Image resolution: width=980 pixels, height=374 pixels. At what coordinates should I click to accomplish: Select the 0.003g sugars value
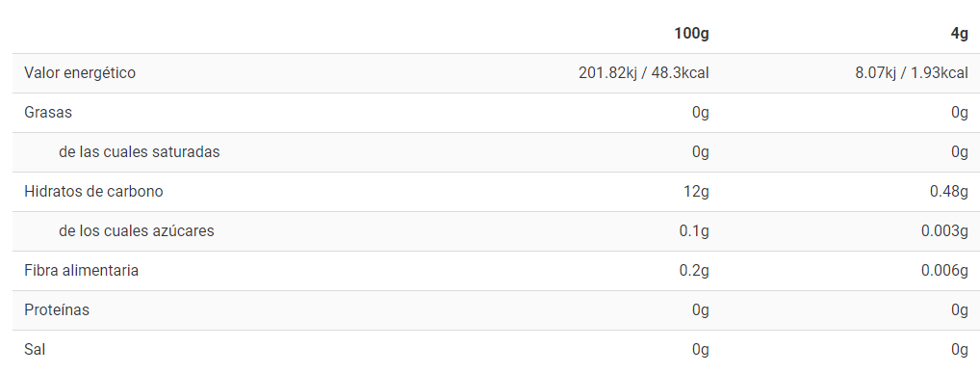click(944, 230)
